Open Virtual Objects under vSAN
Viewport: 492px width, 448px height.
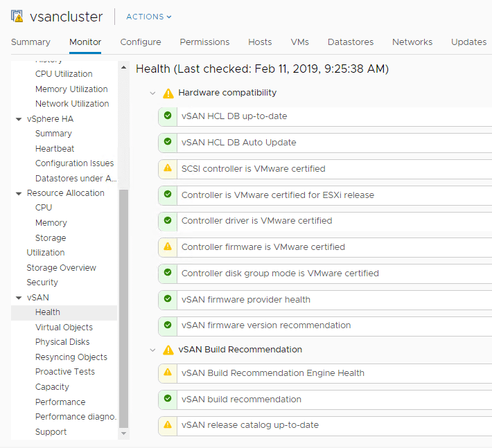(x=64, y=328)
